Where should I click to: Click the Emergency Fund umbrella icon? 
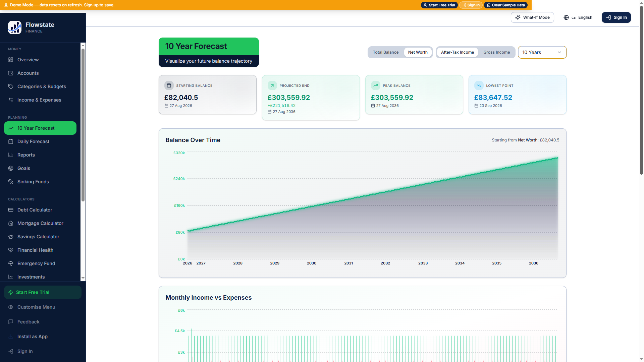click(11, 263)
